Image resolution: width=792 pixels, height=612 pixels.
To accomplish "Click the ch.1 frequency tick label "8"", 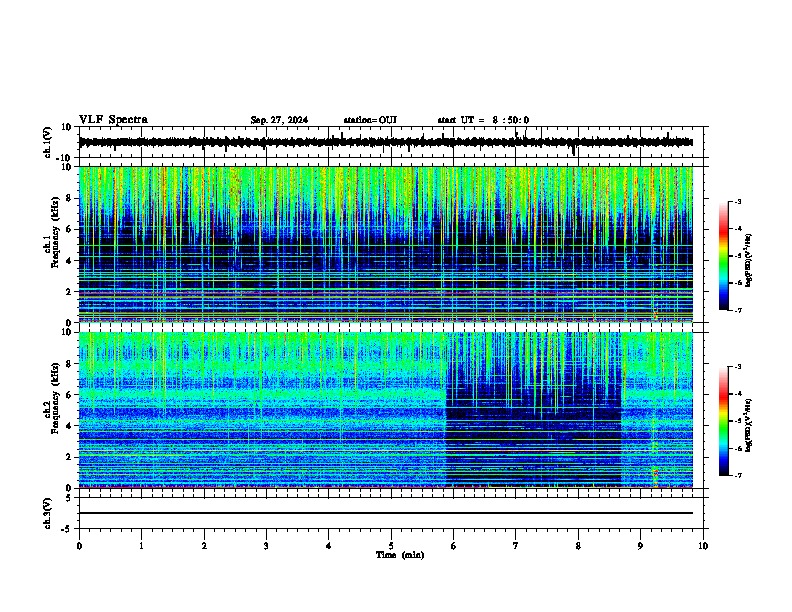I will (70, 198).
